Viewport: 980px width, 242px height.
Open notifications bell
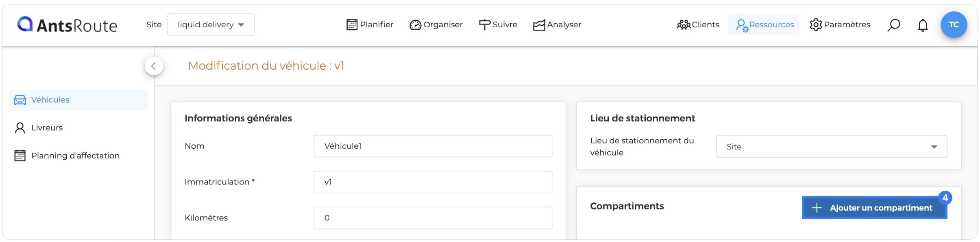tap(923, 25)
